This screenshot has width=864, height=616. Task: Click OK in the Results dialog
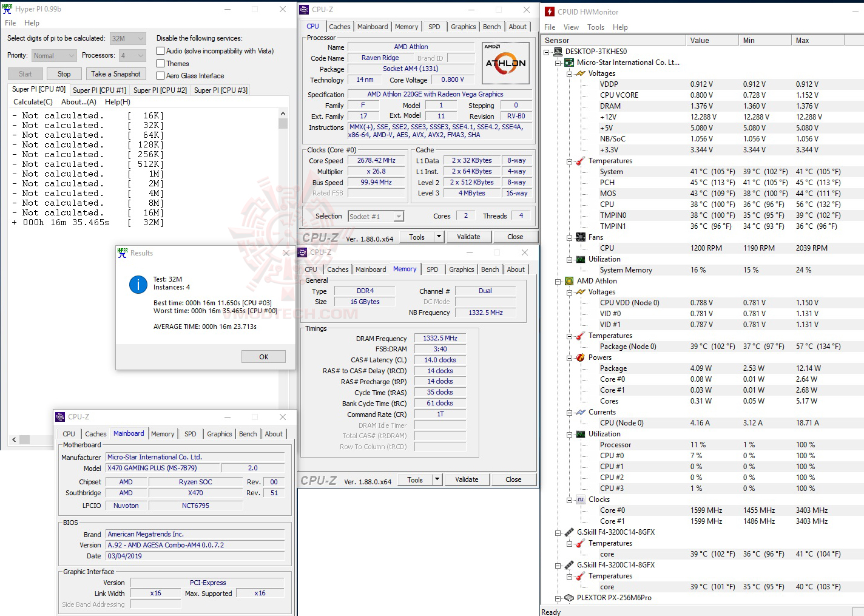[263, 357]
